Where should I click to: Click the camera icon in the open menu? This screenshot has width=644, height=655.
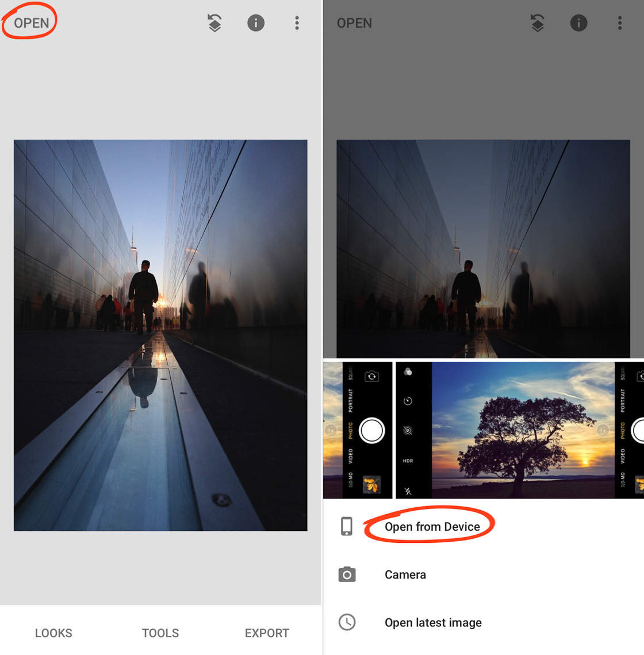[347, 574]
